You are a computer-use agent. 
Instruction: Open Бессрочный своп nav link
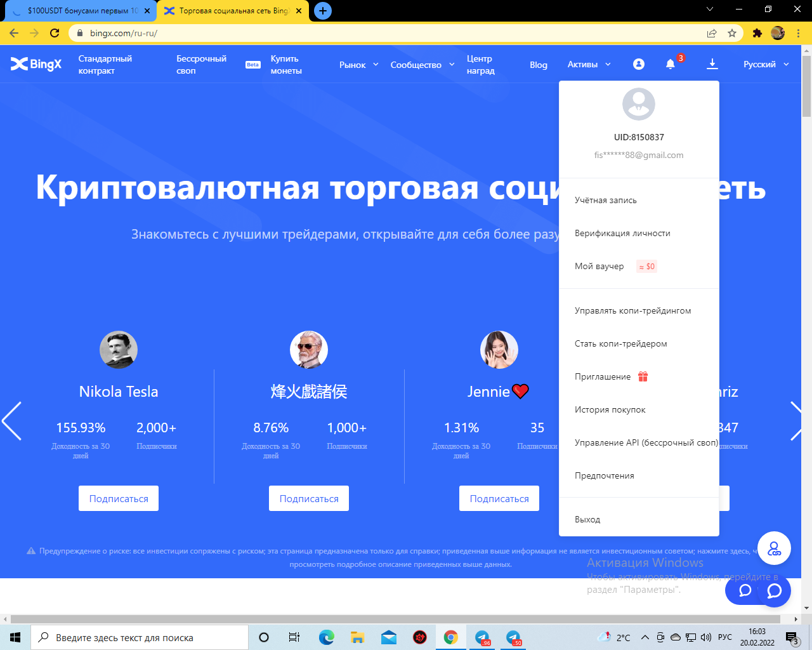[201, 65]
